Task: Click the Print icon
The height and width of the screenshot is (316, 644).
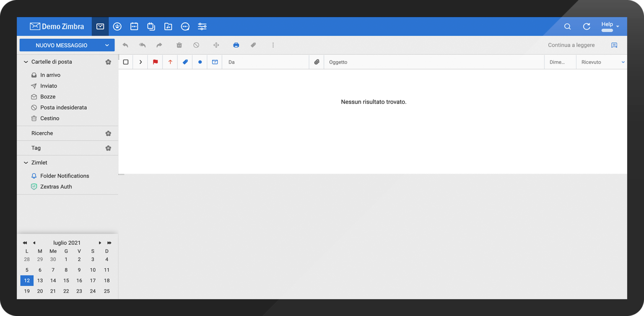Action: 236,45
